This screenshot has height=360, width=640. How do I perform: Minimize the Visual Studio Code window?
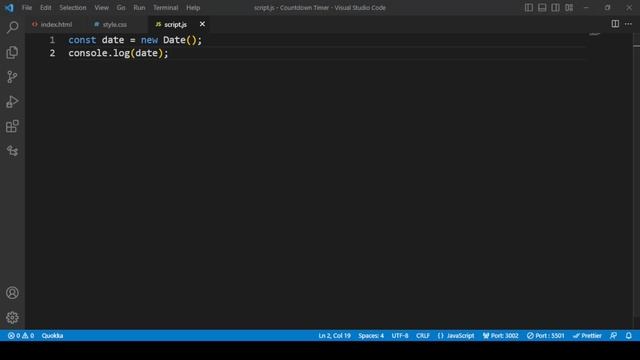586,8
